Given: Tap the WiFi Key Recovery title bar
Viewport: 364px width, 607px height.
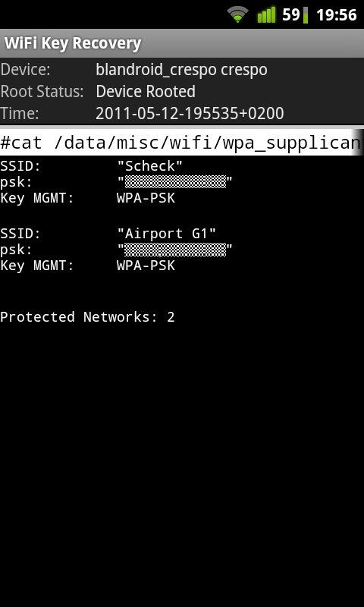Looking at the screenshot, I should click(x=182, y=43).
